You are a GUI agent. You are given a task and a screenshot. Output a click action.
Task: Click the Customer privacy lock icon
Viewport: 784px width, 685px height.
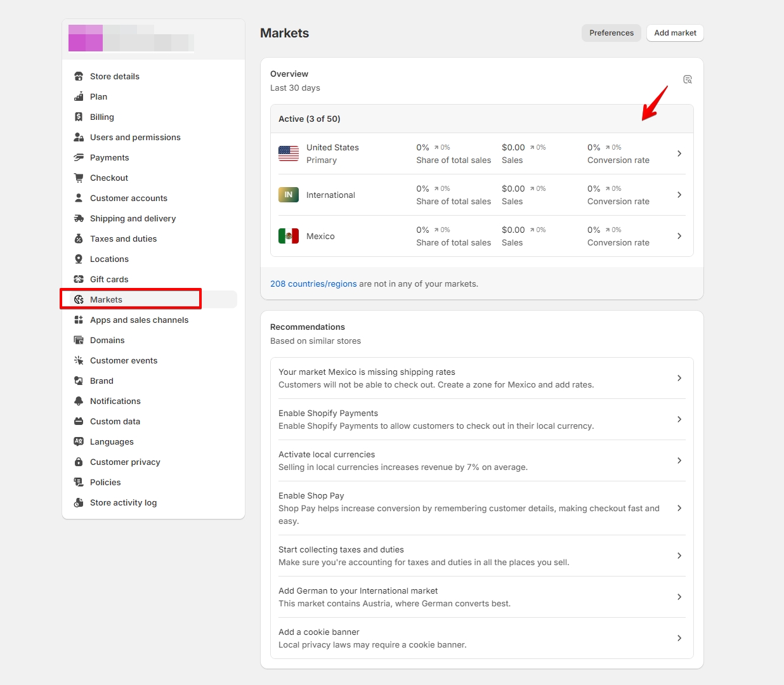click(79, 462)
